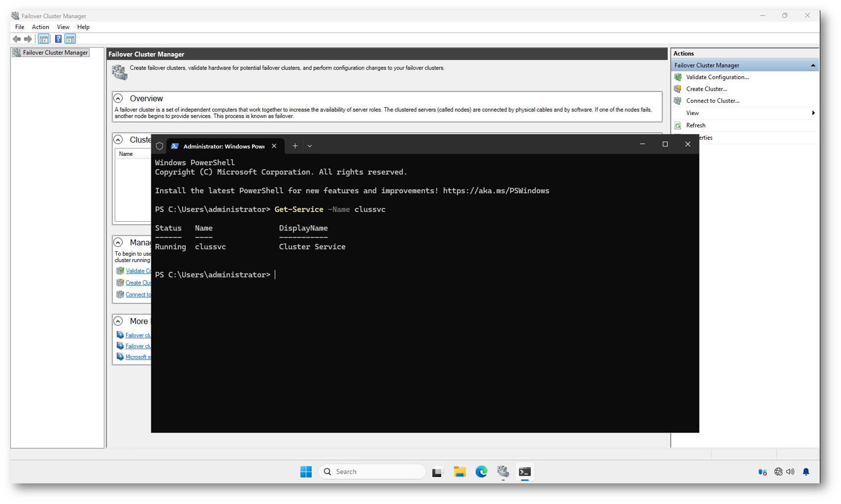Click Validate Configuration in Actions pane

717,77
